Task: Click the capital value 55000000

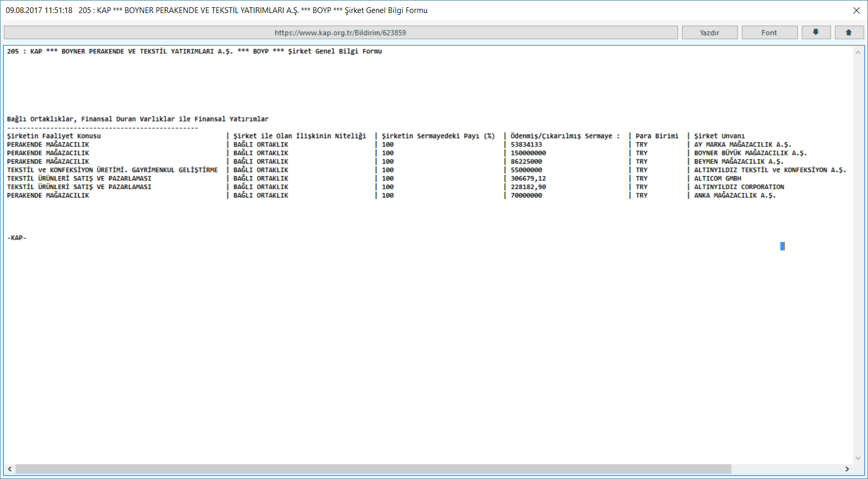Action: 526,170
